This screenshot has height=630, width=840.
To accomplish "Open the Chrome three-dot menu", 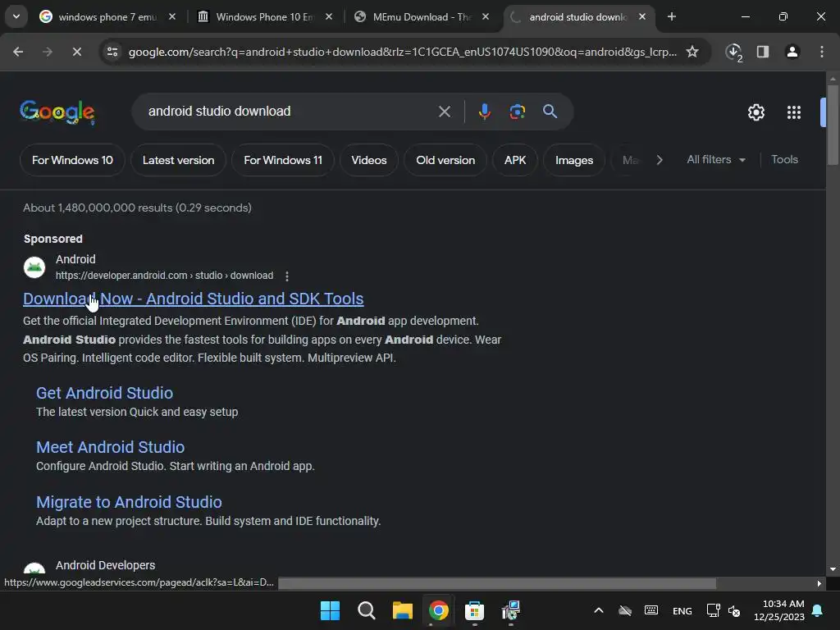I will pos(822,52).
